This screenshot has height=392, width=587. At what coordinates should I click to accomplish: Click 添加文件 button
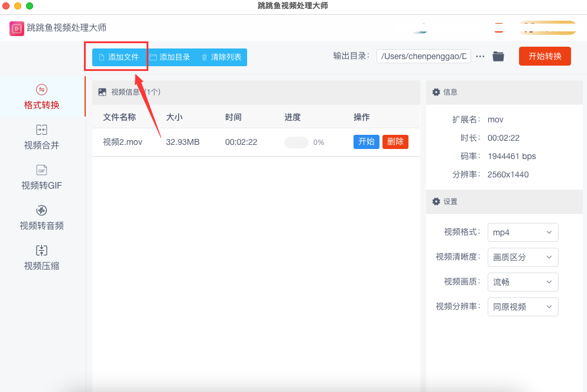click(118, 57)
